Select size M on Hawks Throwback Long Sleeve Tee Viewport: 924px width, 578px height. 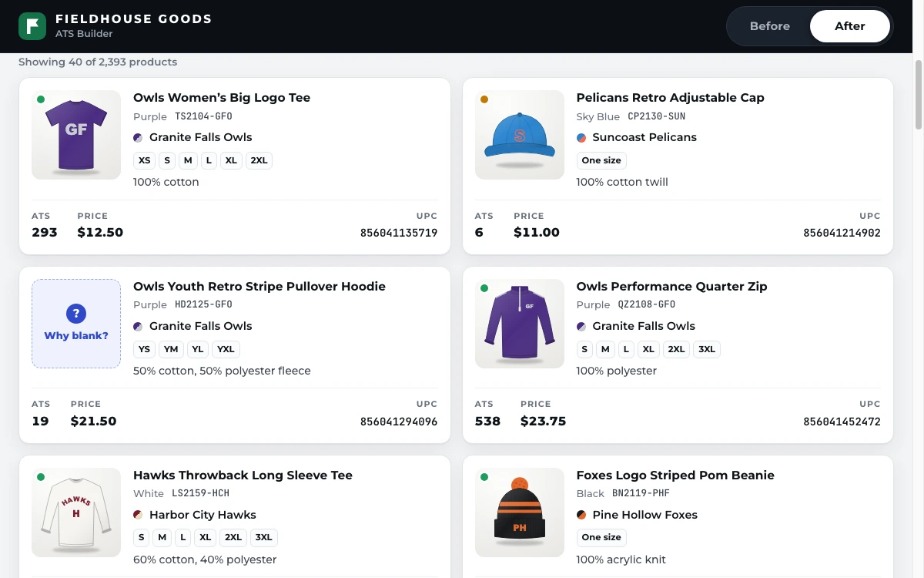(x=162, y=538)
